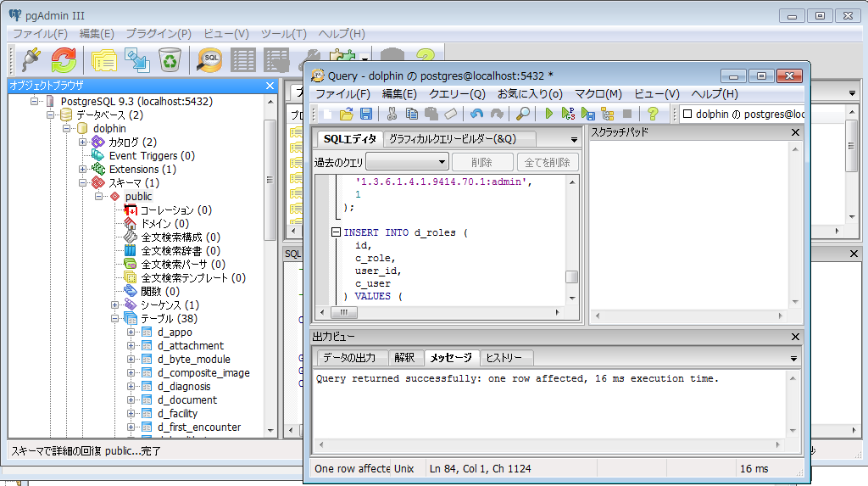The width and height of the screenshot is (868, 486).
Task: Expand the Extensions (1) node
Action: point(82,169)
